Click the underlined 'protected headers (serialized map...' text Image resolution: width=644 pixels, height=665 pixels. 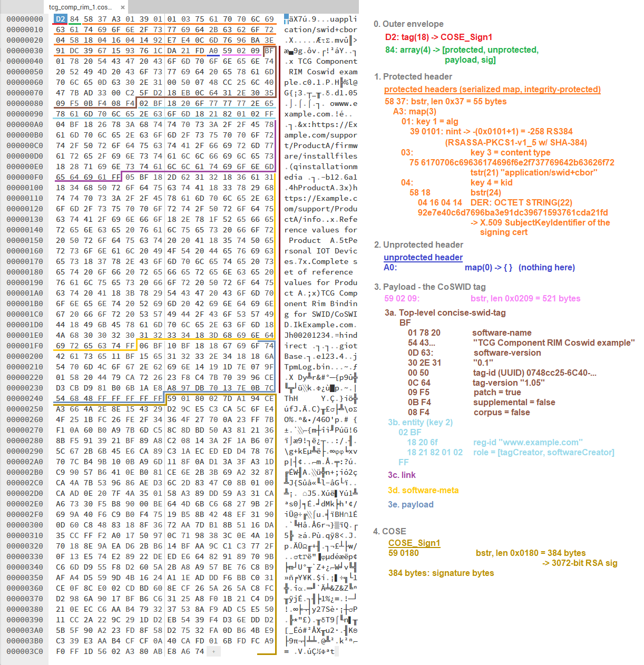[492, 90]
